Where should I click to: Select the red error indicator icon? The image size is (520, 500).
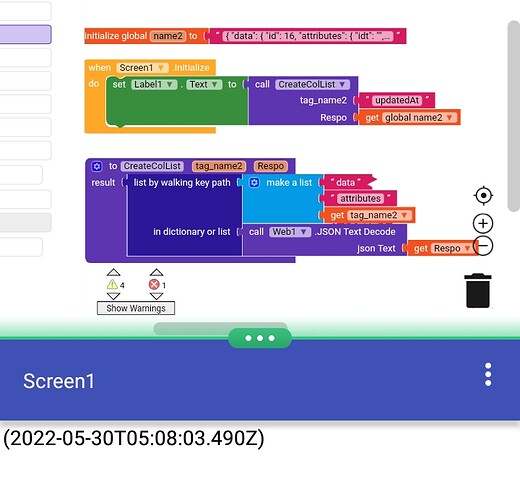click(x=154, y=285)
